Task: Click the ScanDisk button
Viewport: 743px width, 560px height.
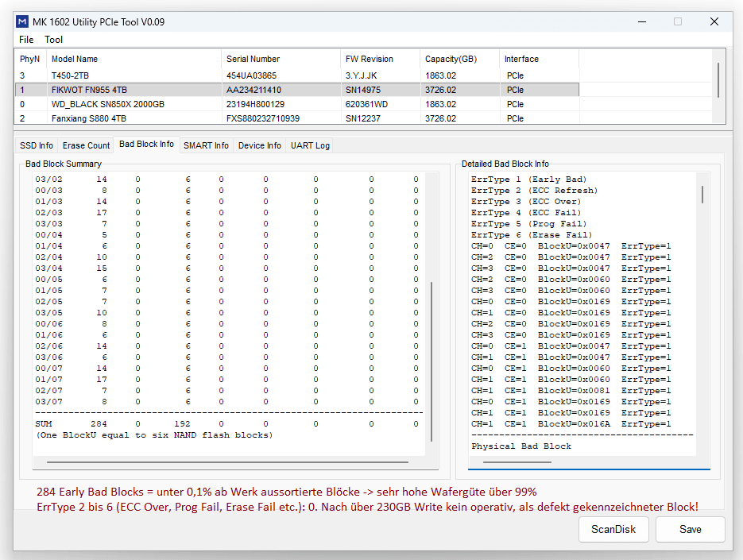Action: (x=613, y=529)
